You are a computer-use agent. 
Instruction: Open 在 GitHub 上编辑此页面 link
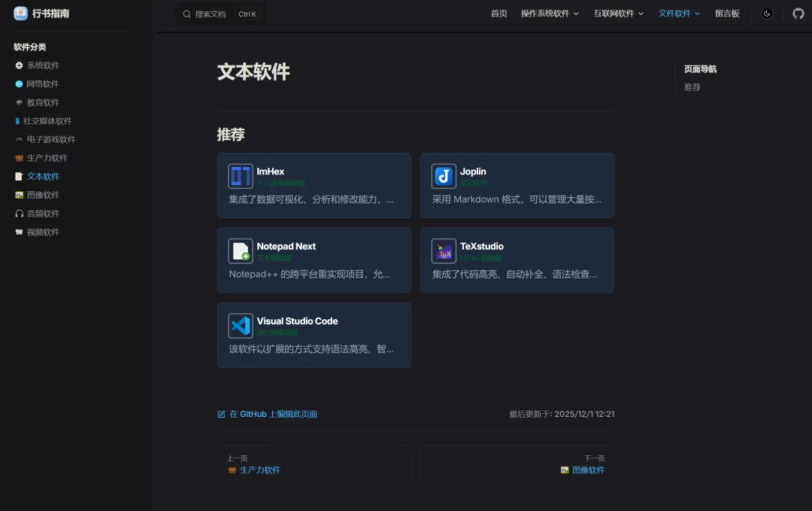coord(274,414)
